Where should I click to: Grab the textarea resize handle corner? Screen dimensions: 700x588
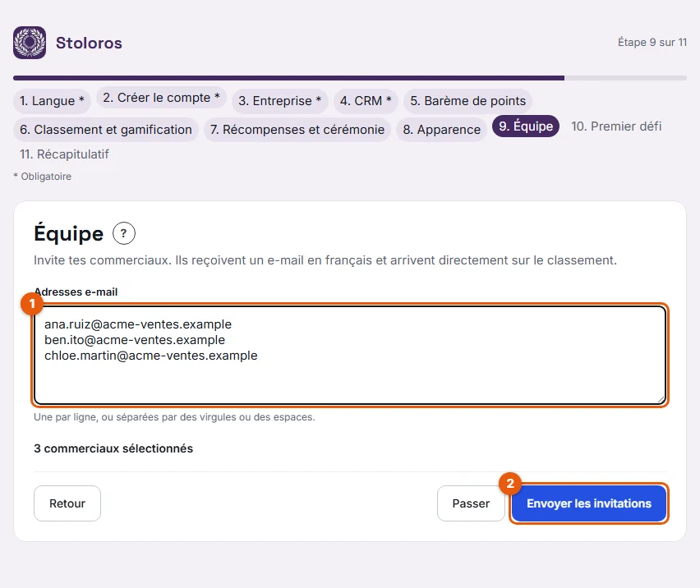coord(661,400)
